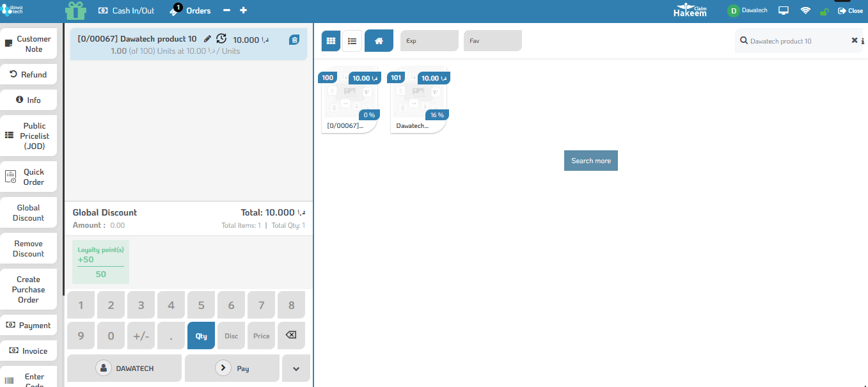Open Cash In/Out
This screenshot has width=868, height=387.
[126, 11]
